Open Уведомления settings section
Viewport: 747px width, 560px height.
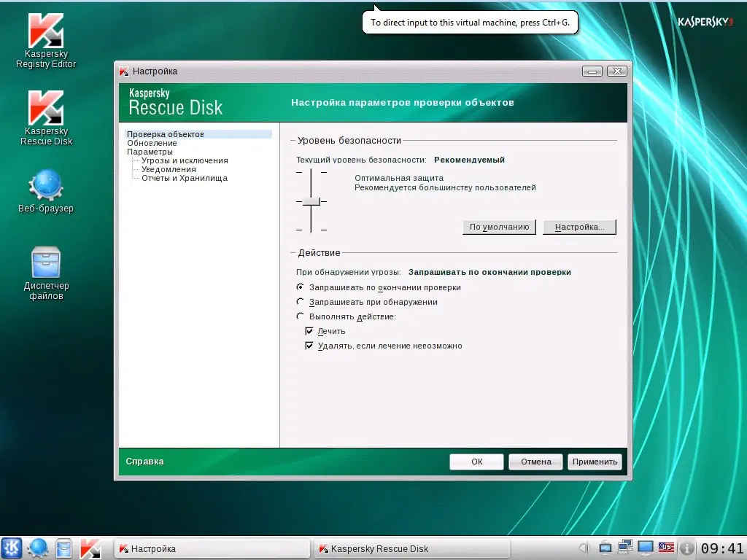(x=169, y=169)
